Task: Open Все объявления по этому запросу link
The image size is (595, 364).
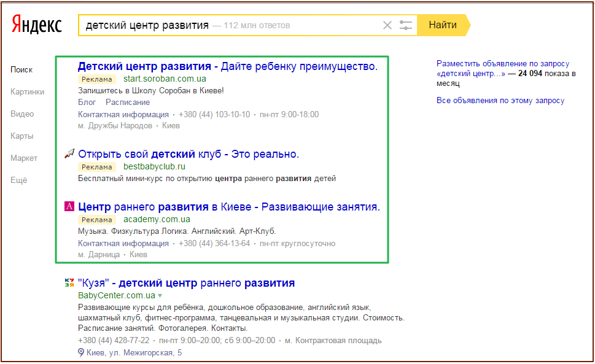Action: [x=500, y=101]
